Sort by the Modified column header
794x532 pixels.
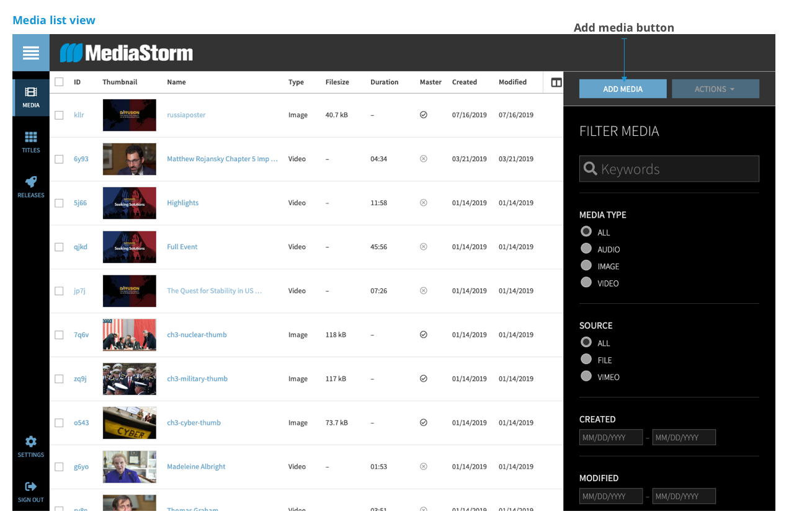pyautogui.click(x=512, y=82)
